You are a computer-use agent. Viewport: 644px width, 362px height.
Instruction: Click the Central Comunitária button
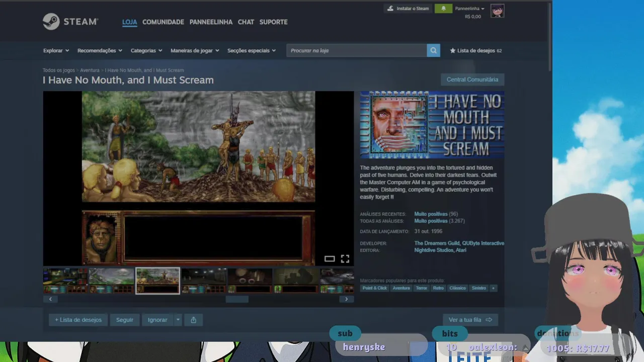pyautogui.click(x=472, y=79)
